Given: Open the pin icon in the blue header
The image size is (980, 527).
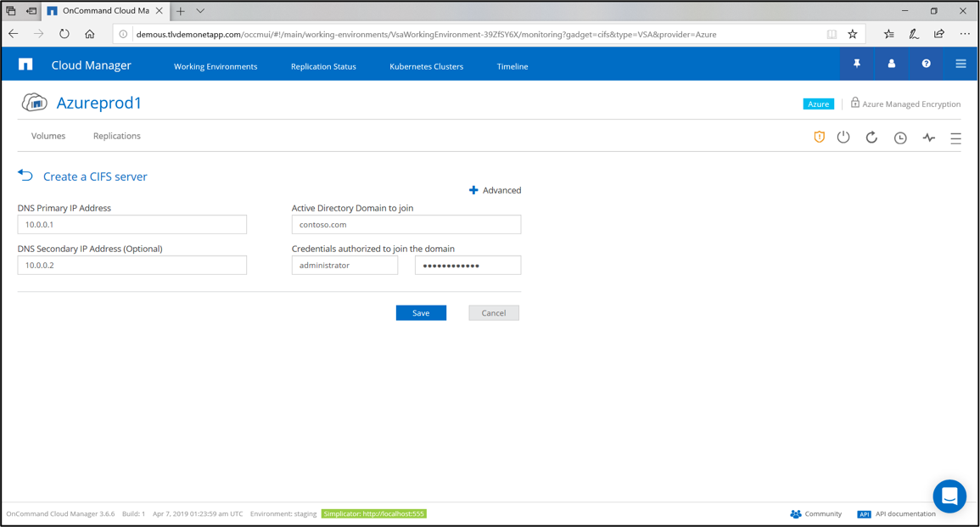Looking at the screenshot, I should (857, 64).
